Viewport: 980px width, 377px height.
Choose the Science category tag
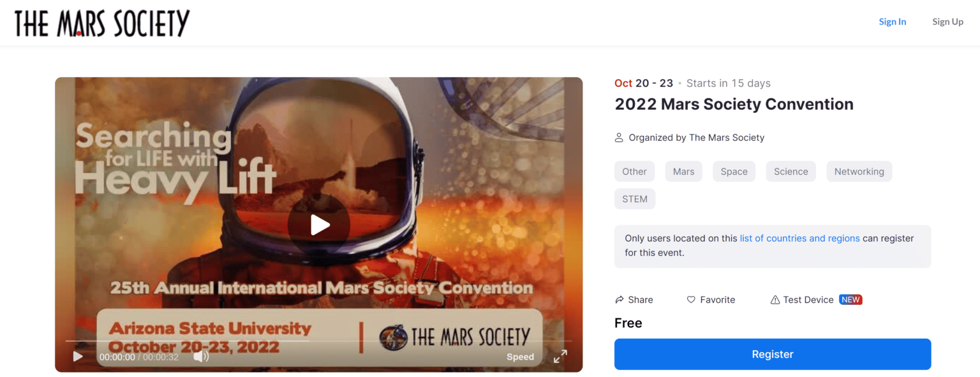tap(791, 172)
